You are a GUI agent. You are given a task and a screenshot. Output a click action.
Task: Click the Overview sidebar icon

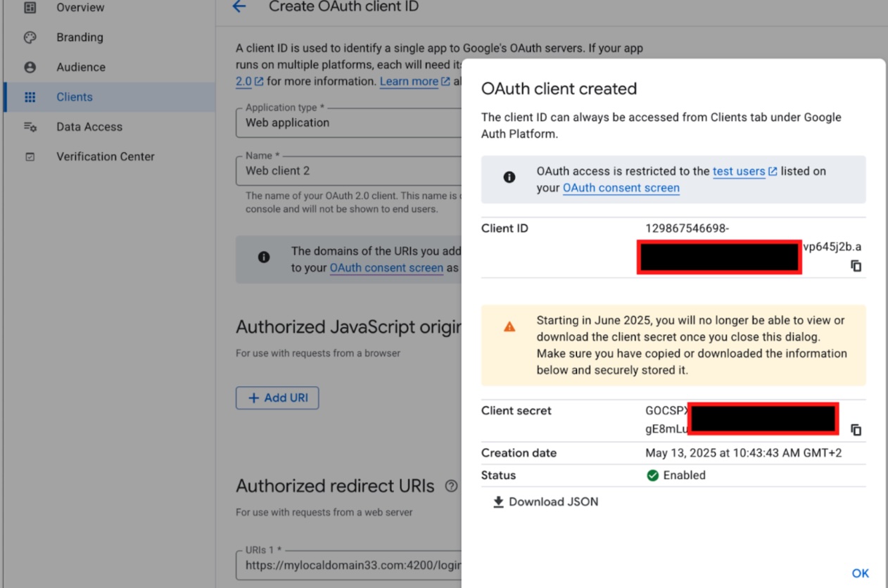point(30,8)
